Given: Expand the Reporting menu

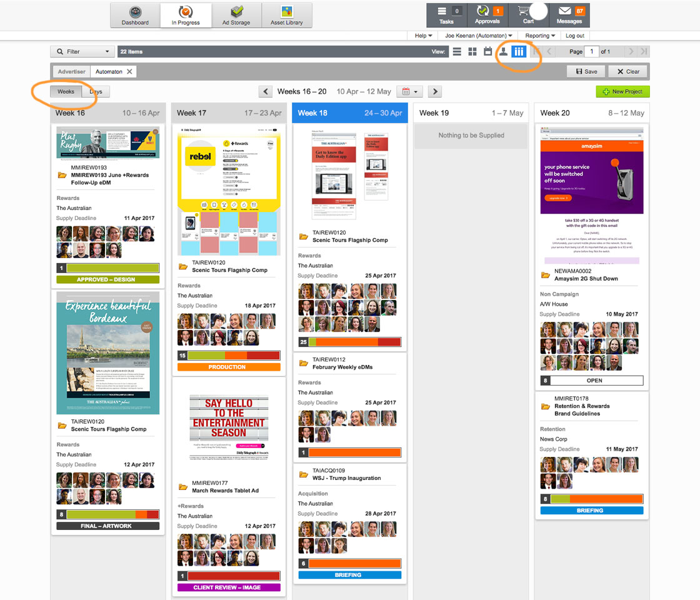Looking at the screenshot, I should coord(540,36).
